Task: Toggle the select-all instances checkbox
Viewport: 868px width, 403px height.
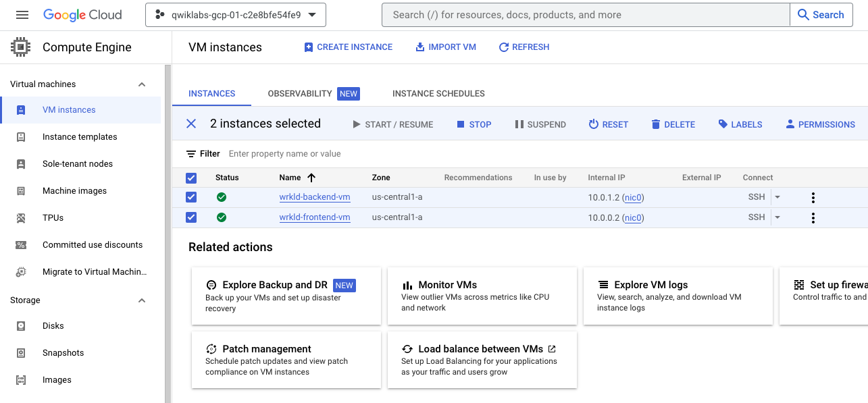Action: click(x=191, y=178)
